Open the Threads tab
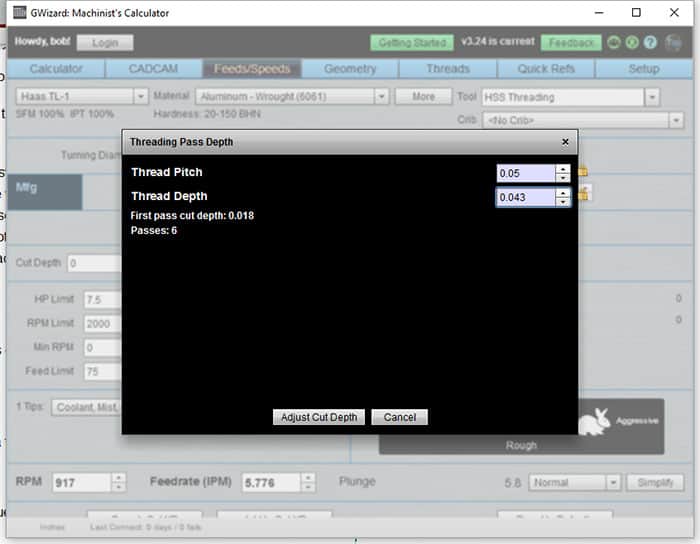The height and width of the screenshot is (544, 700). (x=448, y=69)
